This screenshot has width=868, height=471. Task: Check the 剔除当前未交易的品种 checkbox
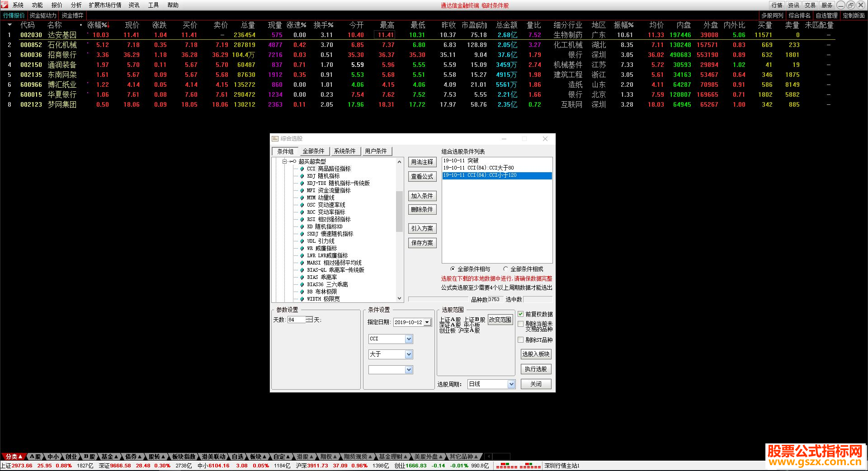pyautogui.click(x=520, y=324)
